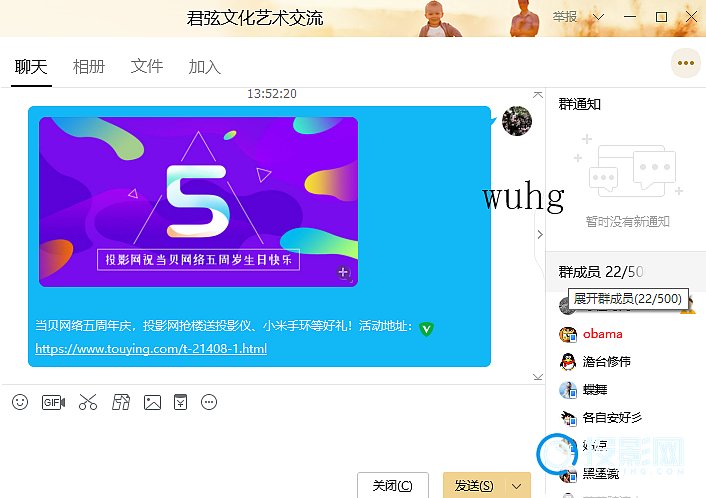Viewport: 706px width, 498px height.
Task: Open the touying.com activity link
Action: coord(151,349)
